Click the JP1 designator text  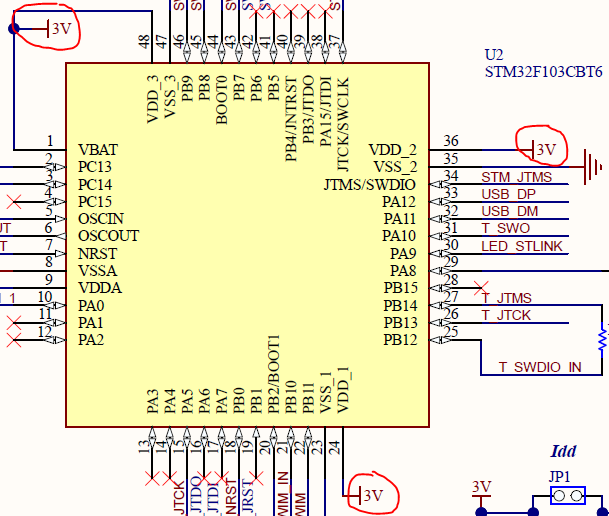click(x=559, y=476)
